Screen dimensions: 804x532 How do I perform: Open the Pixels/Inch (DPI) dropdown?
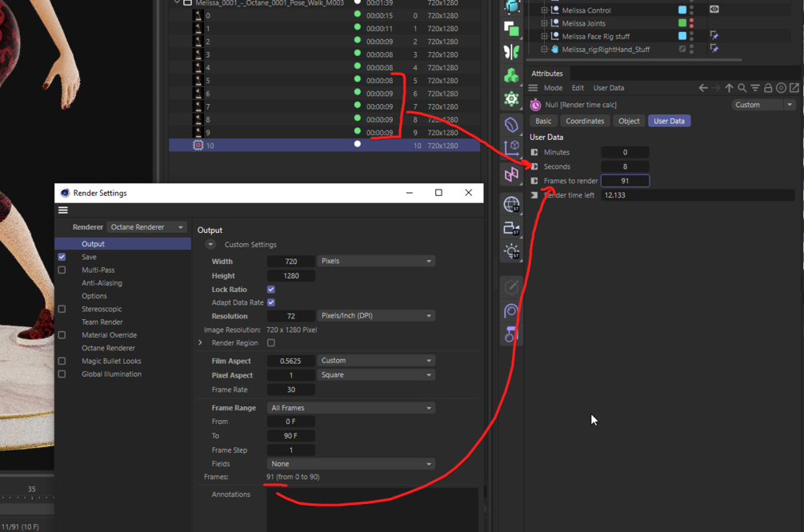coord(376,316)
